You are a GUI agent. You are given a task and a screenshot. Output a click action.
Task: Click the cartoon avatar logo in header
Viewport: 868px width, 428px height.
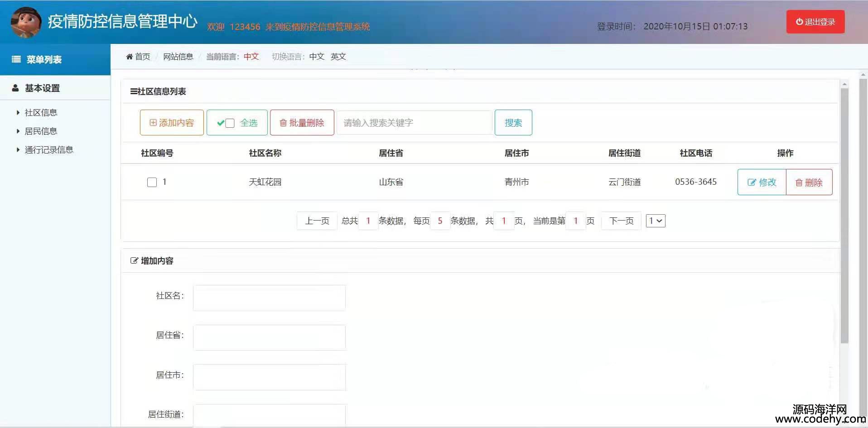[x=26, y=22]
